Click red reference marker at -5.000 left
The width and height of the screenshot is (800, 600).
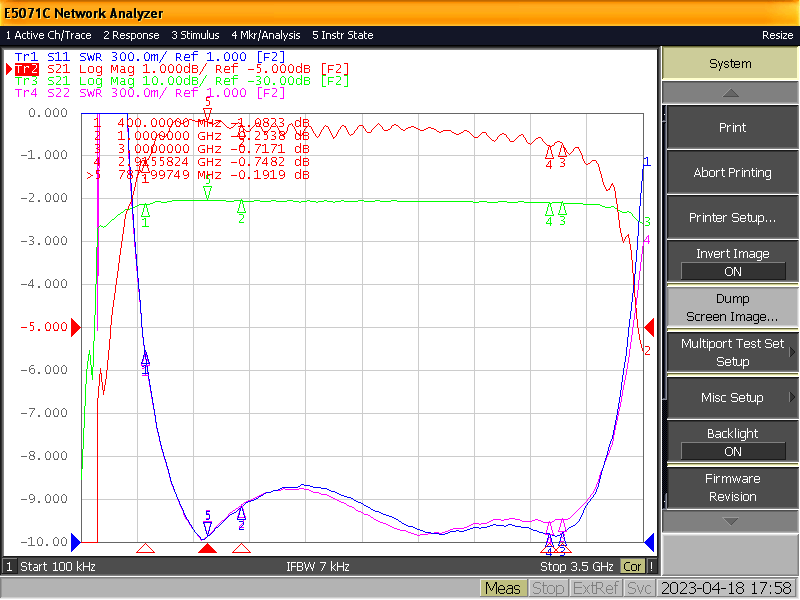[76, 327]
